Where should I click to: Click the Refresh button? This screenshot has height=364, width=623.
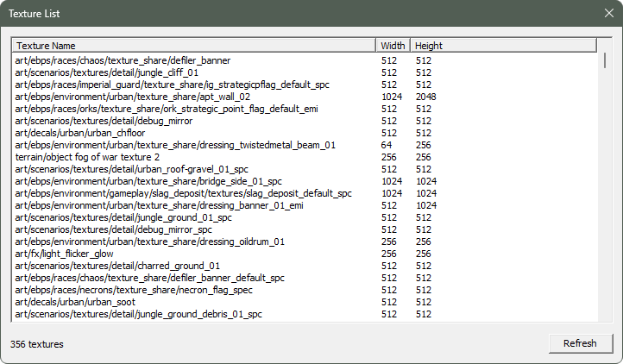pyautogui.click(x=580, y=343)
